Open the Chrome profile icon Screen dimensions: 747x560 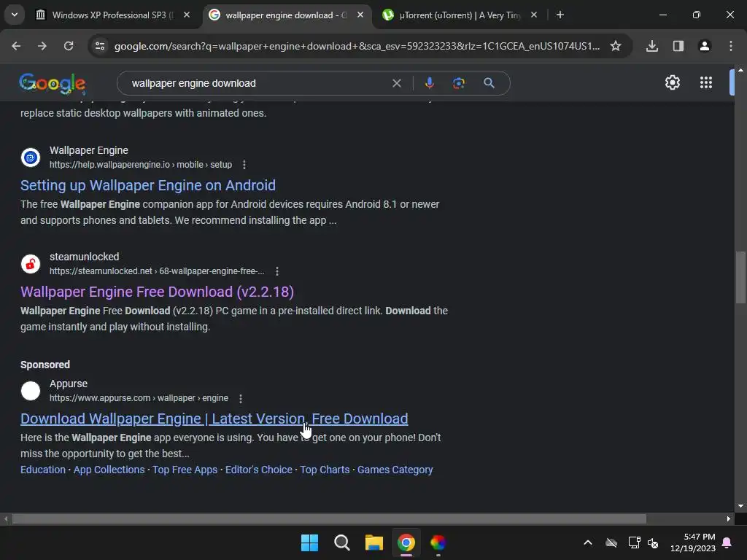[705, 46]
